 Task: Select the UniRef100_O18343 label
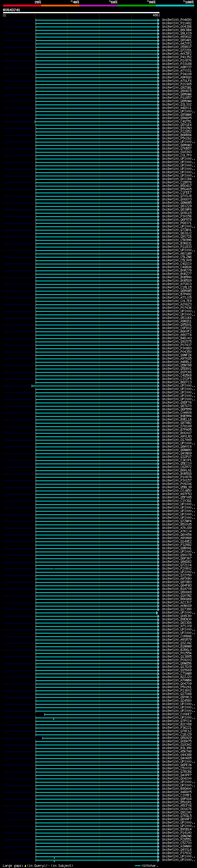coord(177,152)
